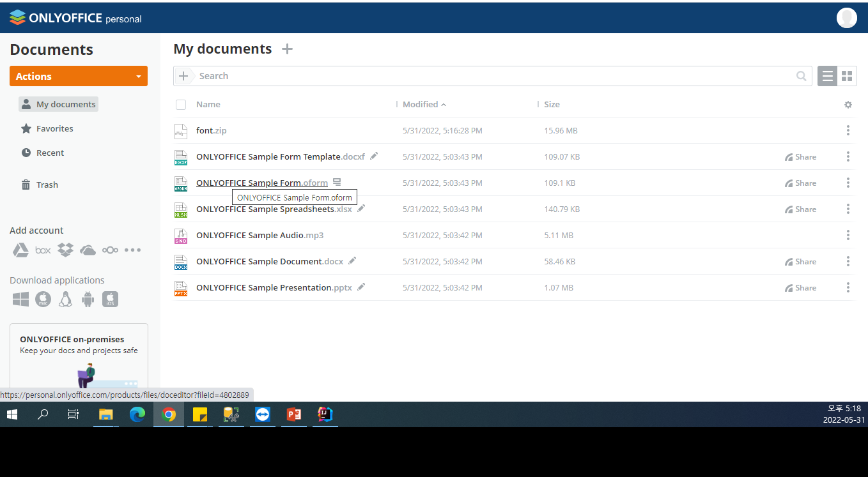Viewport: 868px width, 477px height.
Task: Click the DOCXF file type icon
Action: pos(181,157)
